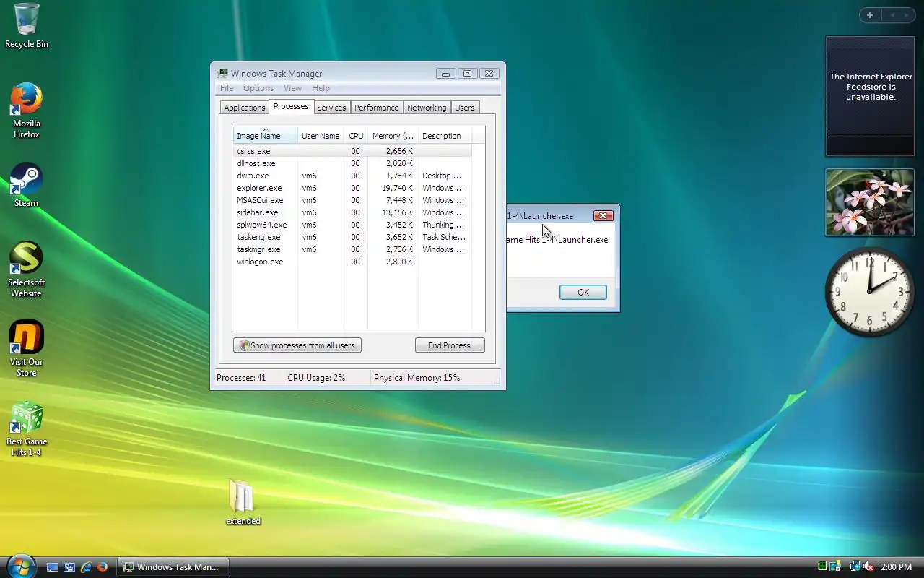Open the View menu in Task Manager

pos(292,88)
